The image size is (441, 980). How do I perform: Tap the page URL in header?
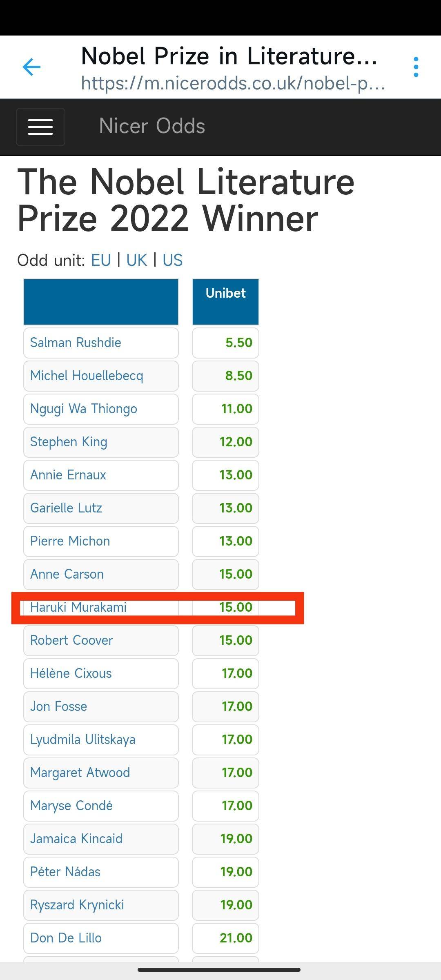[233, 83]
